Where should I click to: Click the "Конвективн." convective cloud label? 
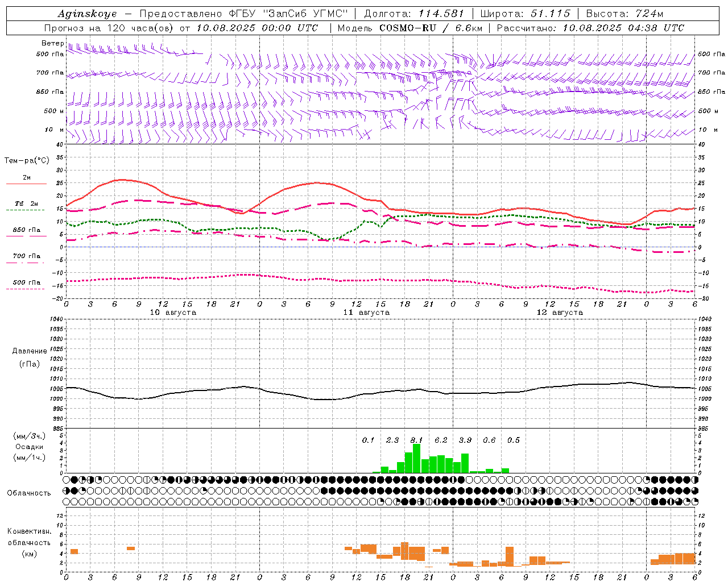pos(29,532)
